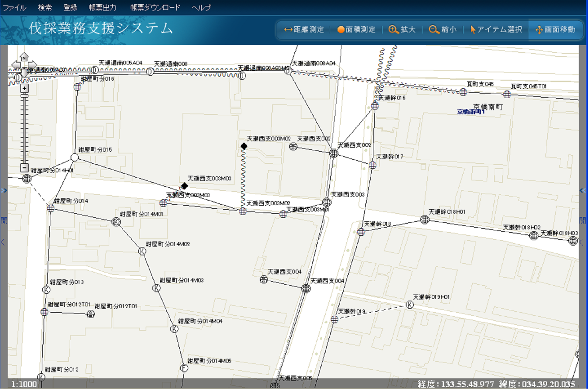This screenshot has width=588, height=389.
Task: Pan the map east with the right arrow
Action: pos(33,65)
